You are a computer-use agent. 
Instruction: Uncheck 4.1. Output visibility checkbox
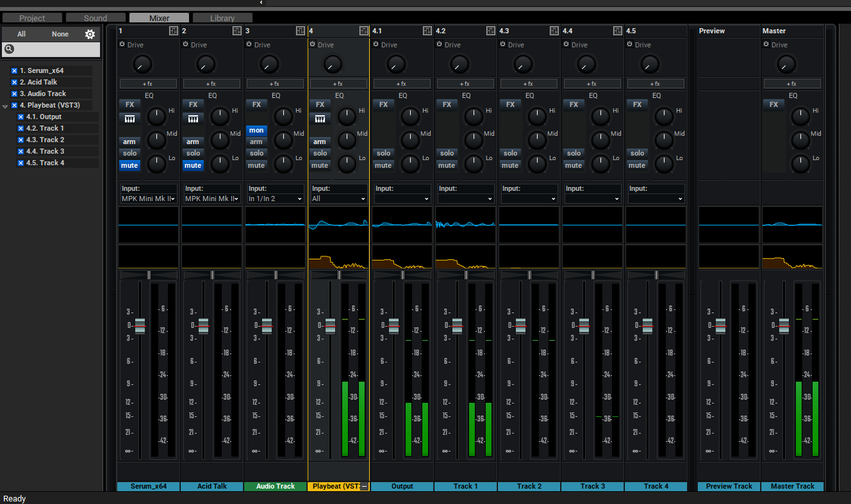[21, 117]
